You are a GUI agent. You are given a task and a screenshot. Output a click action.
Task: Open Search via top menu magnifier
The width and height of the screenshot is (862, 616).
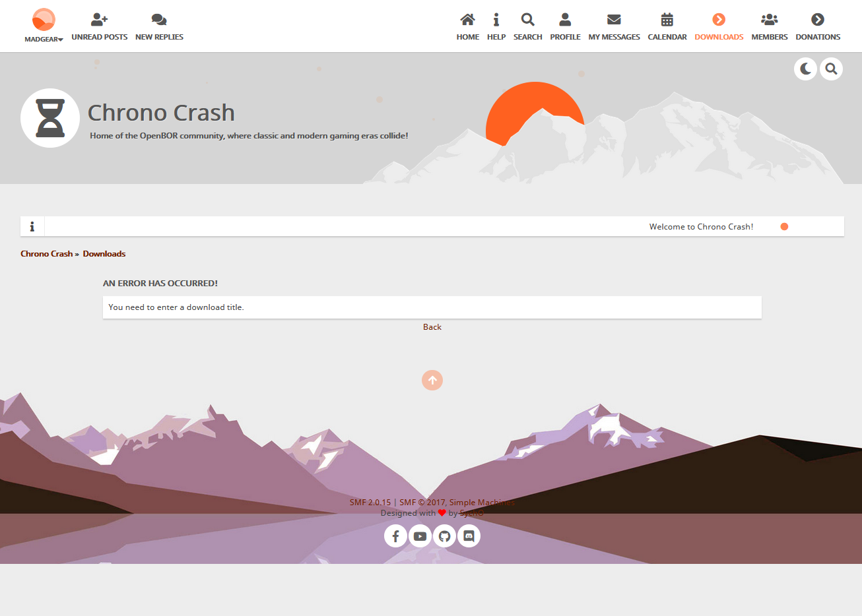tap(528, 19)
